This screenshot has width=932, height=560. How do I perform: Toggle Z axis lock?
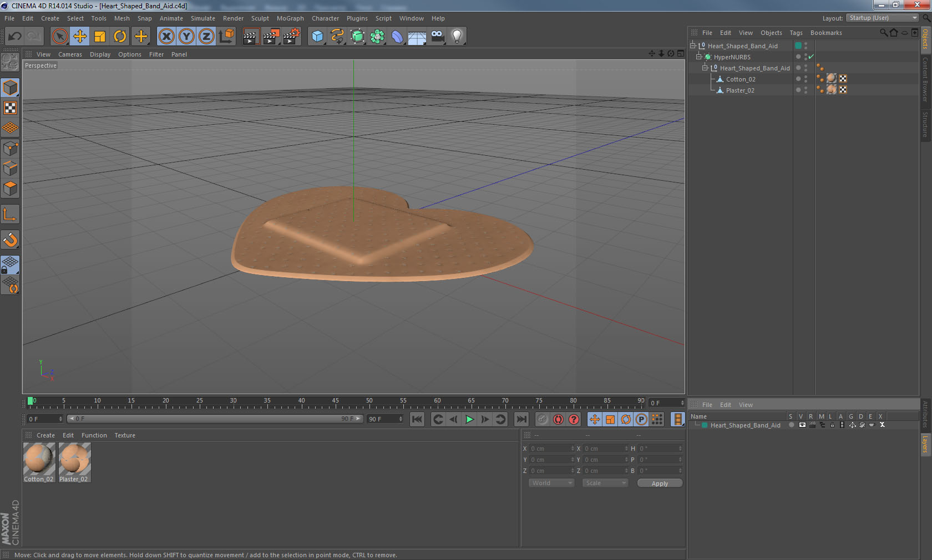tap(206, 37)
